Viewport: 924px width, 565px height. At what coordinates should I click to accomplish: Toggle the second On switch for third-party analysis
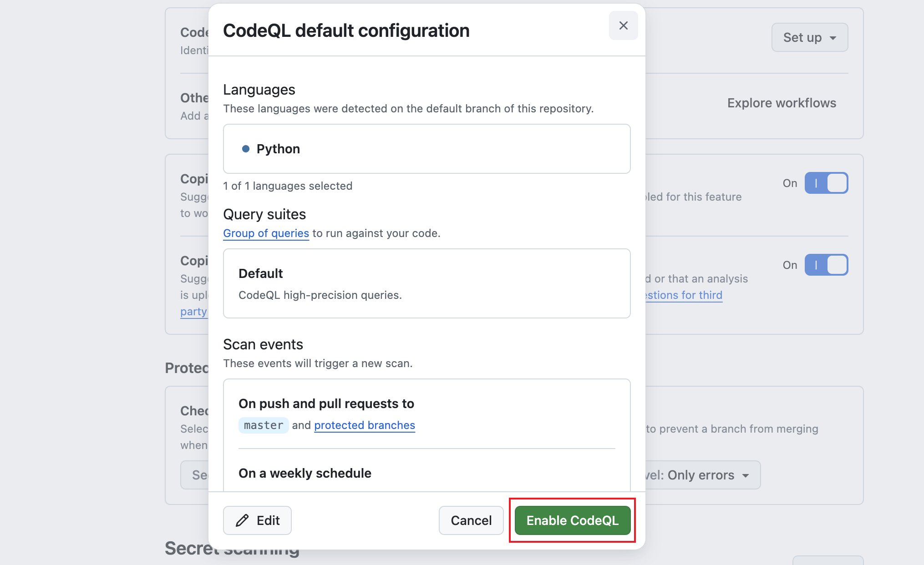pos(826,265)
